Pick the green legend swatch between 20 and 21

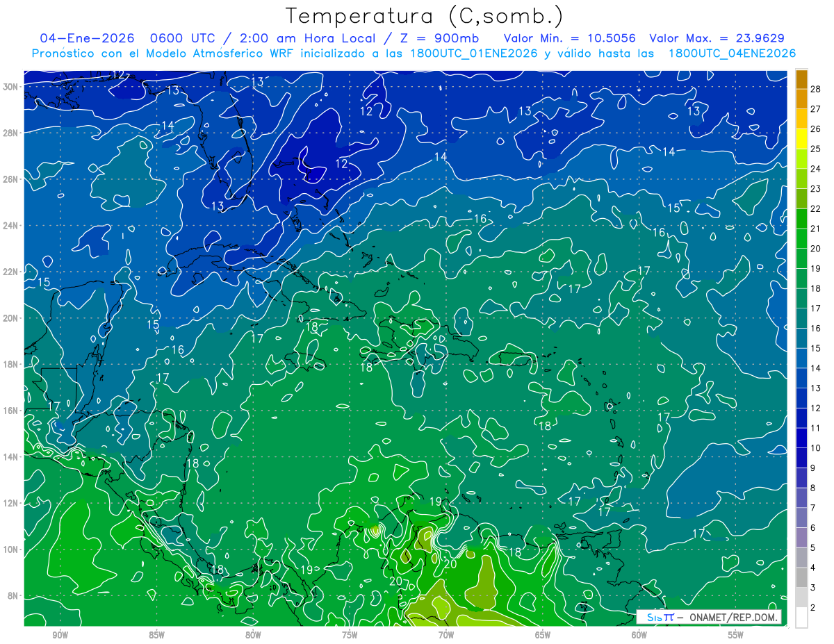(802, 239)
